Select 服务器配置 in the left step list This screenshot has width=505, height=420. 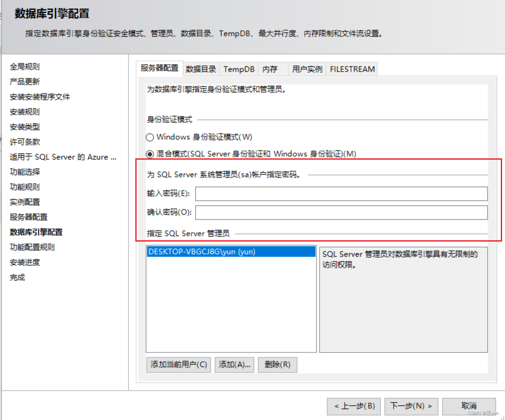[29, 217]
